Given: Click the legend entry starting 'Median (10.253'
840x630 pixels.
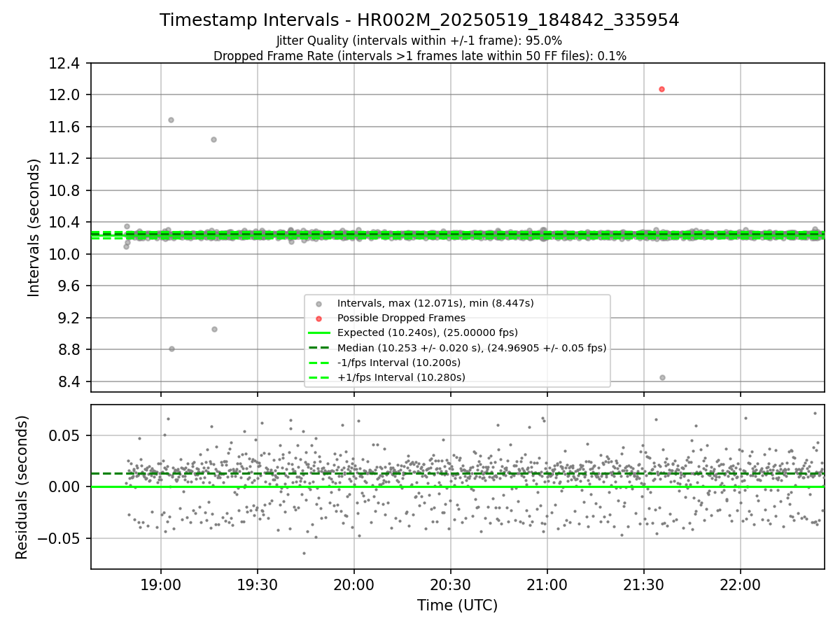Looking at the screenshot, I should click(x=472, y=348).
